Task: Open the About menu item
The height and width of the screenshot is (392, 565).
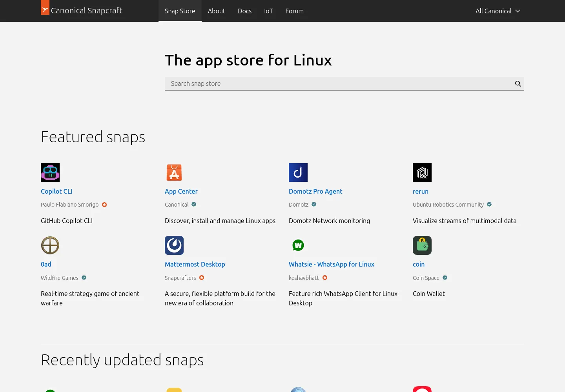Action: coord(217,11)
